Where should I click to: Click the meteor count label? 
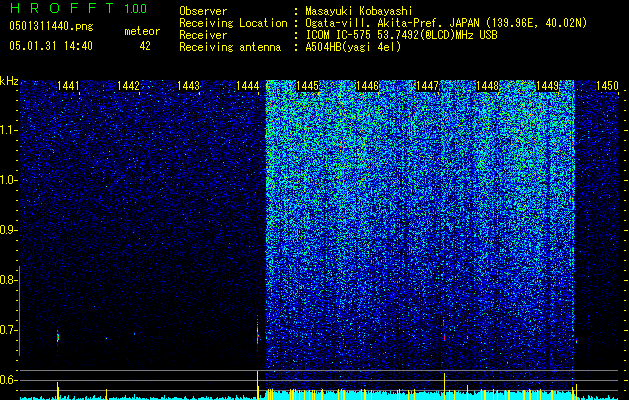coord(142,31)
